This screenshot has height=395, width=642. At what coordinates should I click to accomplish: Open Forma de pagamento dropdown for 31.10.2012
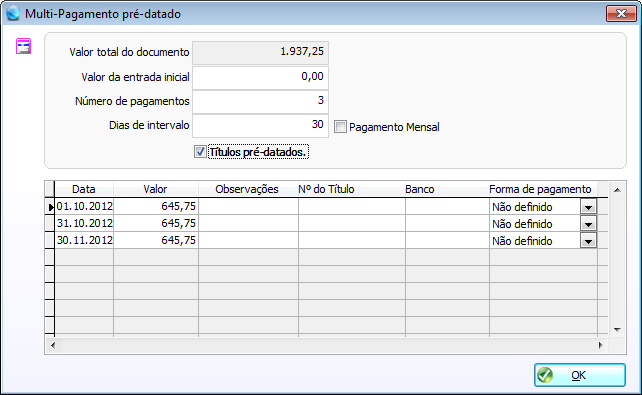(588, 224)
